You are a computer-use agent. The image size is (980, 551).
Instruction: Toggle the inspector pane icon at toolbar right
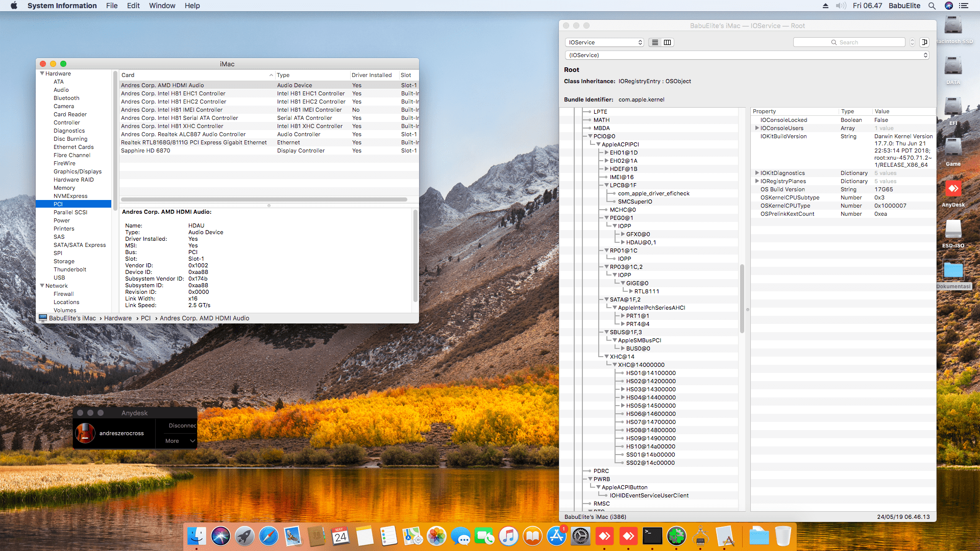(x=924, y=42)
